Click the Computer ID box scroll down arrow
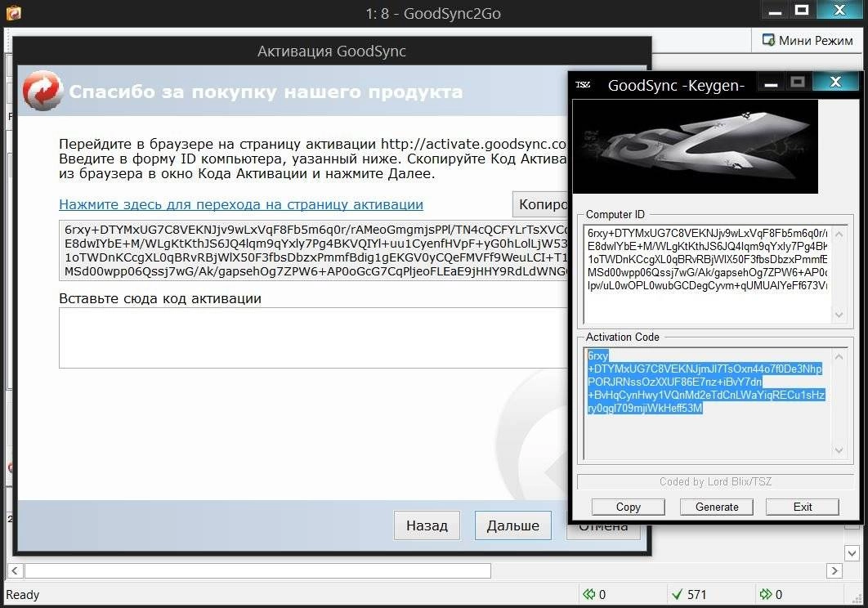The height and width of the screenshot is (608, 868). (x=839, y=315)
